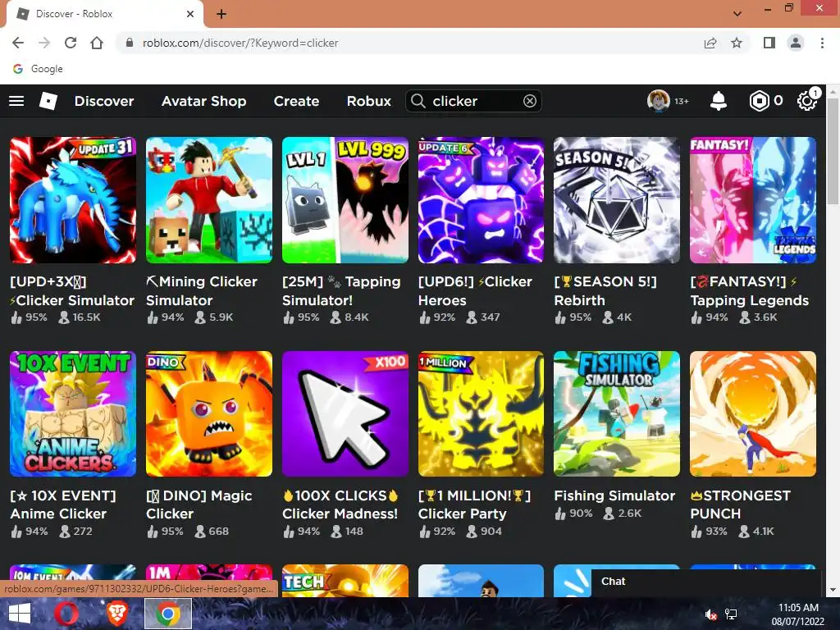Screen dimensions: 840x630
Task: Open the tab search dropdown arrow
Action: click(737, 14)
